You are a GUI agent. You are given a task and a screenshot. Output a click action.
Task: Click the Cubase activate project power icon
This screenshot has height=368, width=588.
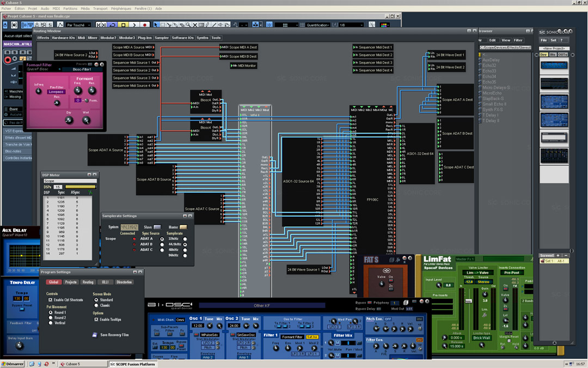5,25
